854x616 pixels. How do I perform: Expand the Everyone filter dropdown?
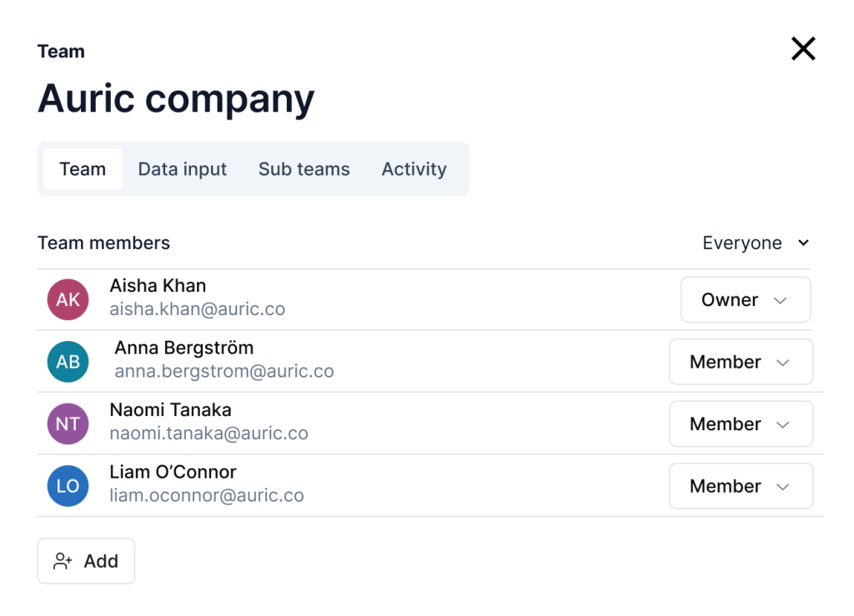(755, 243)
